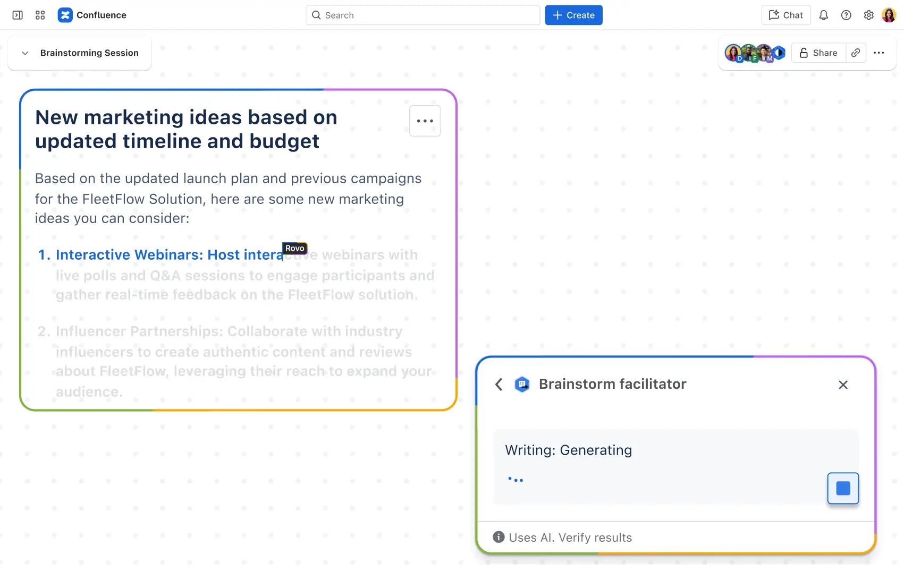Click the AI info icon
This screenshot has width=904, height=588.
(x=499, y=537)
